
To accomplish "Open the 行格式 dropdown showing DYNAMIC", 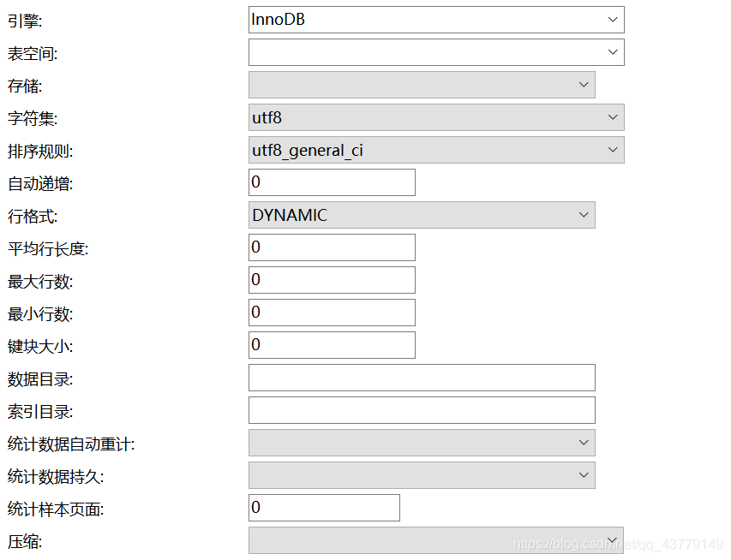I will (x=420, y=215).
